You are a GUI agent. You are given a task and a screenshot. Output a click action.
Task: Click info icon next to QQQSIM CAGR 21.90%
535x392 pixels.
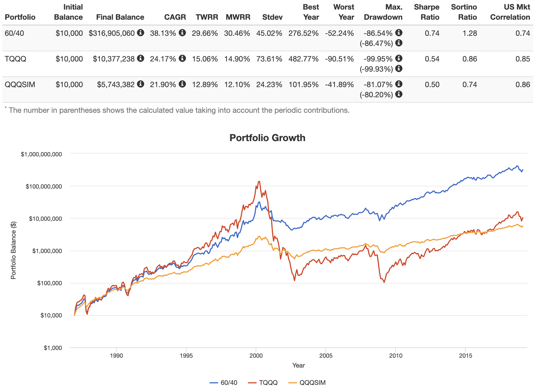point(182,84)
